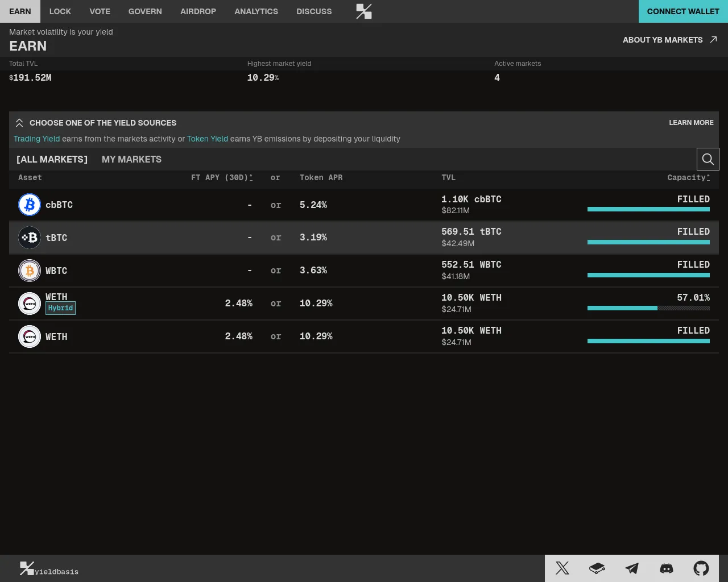This screenshot has height=582, width=728.
Task: Click the 569.51 tBTC TVL value
Action: tap(471, 232)
